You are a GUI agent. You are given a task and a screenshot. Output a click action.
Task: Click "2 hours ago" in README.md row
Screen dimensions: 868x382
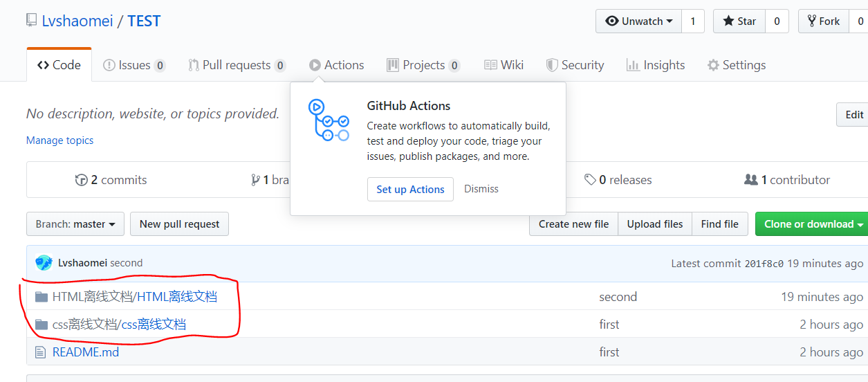pyautogui.click(x=831, y=352)
